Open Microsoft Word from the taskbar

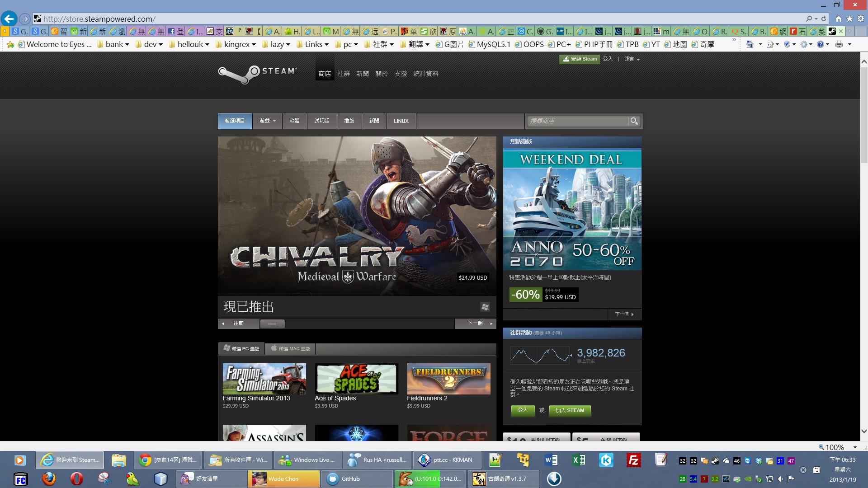point(551,460)
